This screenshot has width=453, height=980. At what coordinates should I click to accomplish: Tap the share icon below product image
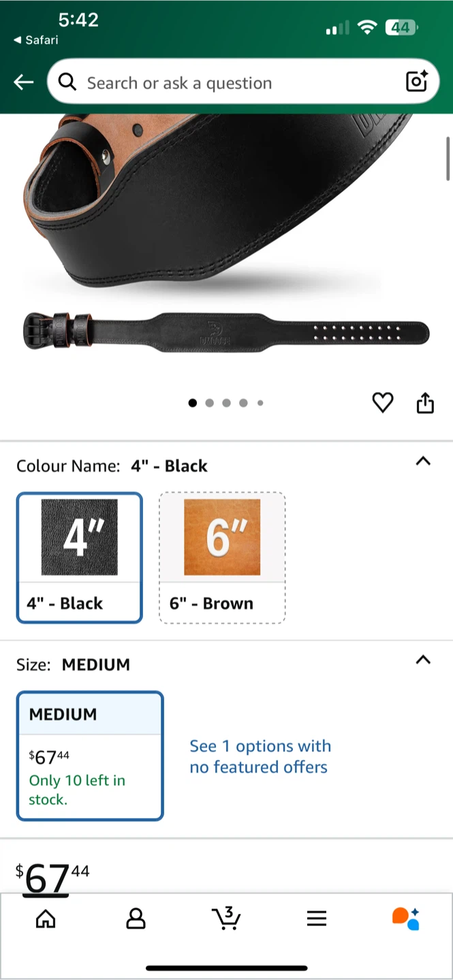click(425, 402)
